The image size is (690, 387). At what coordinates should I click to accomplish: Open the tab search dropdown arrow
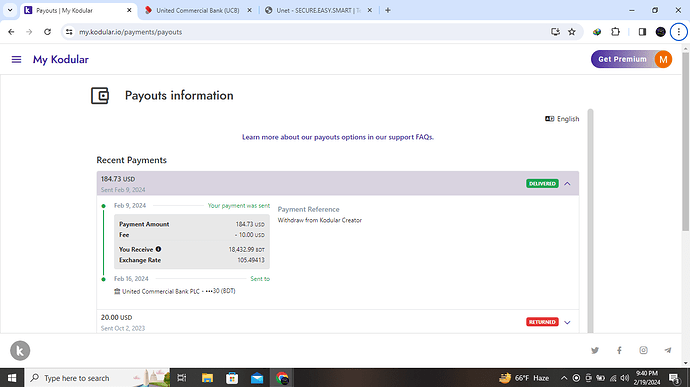[10, 10]
